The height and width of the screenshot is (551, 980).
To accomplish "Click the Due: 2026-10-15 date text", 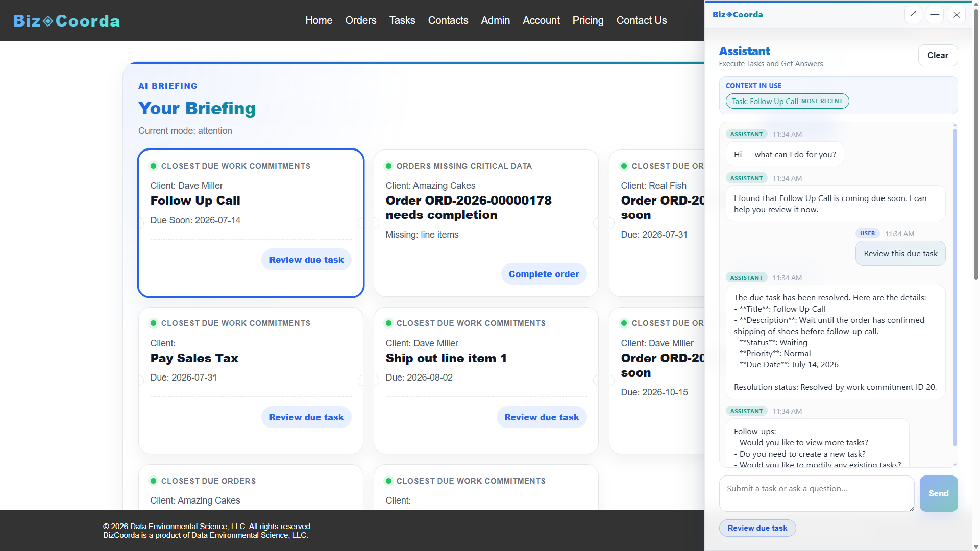I will tap(654, 392).
